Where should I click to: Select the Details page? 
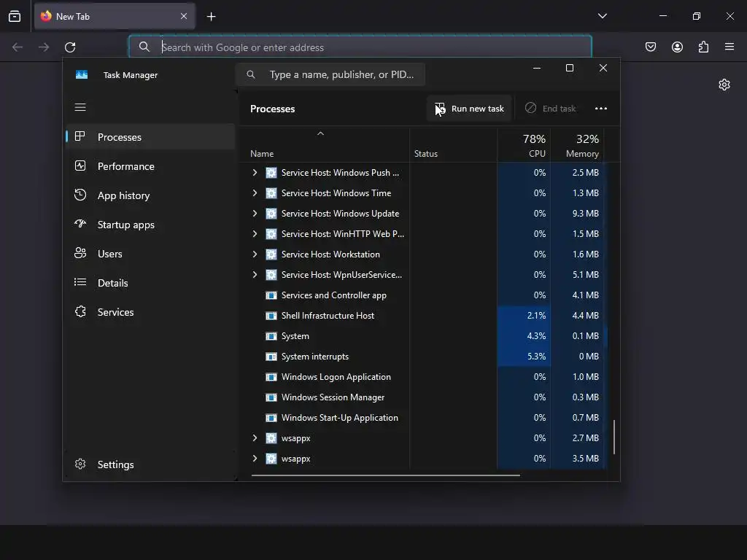click(x=150, y=283)
